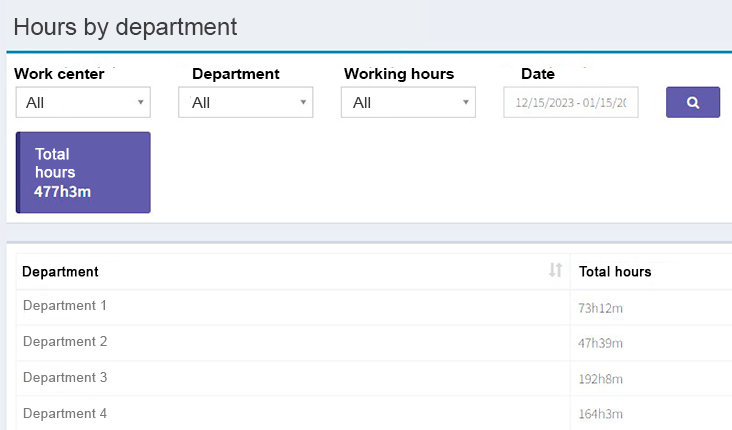Click the Date range input field
Image resolution: width=732 pixels, height=430 pixels.
pos(570,102)
